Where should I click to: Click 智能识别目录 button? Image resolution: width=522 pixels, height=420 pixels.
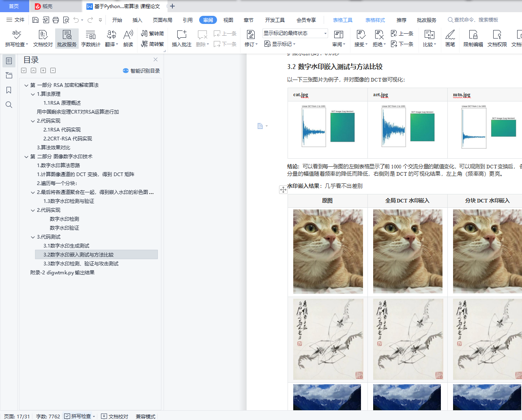pyautogui.click(x=141, y=71)
